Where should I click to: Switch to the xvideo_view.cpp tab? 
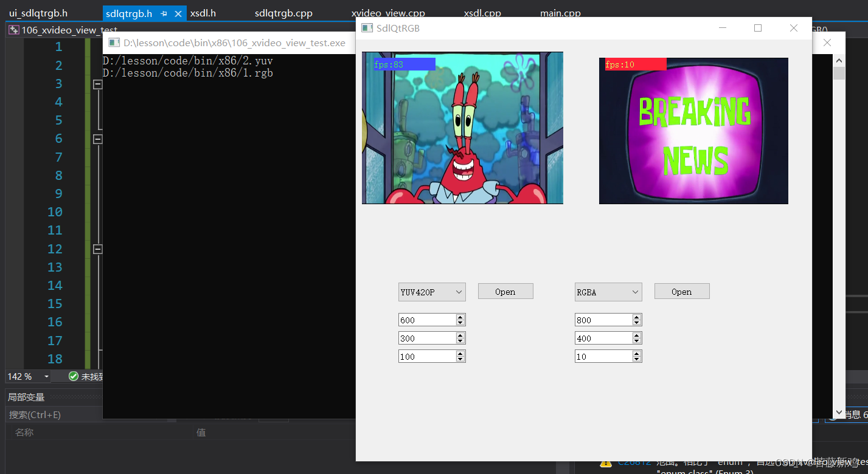pyautogui.click(x=388, y=13)
